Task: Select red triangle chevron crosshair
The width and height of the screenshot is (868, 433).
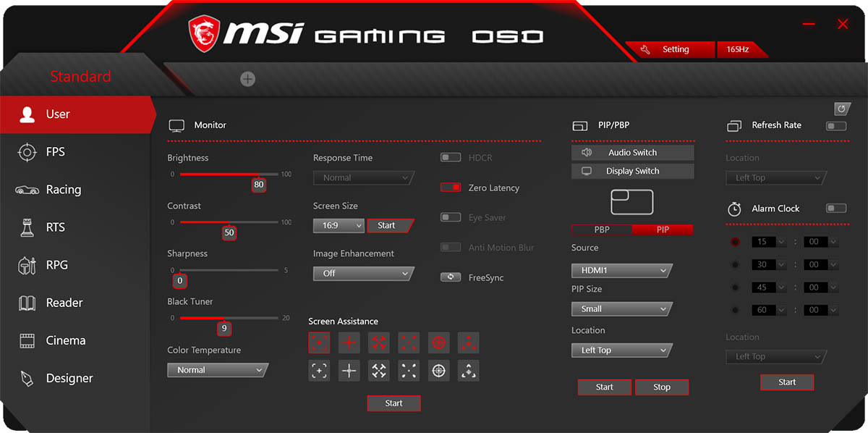Action: pyautogui.click(x=469, y=342)
